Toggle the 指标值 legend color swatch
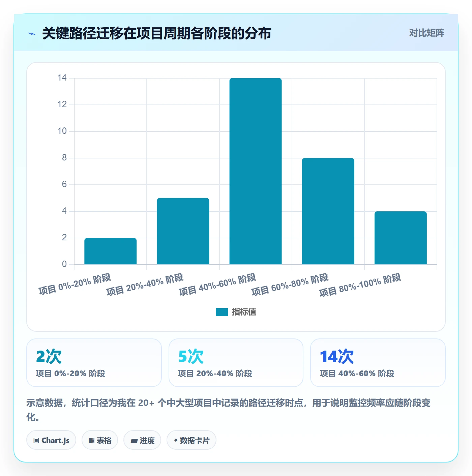The image size is (472, 476). tap(222, 312)
